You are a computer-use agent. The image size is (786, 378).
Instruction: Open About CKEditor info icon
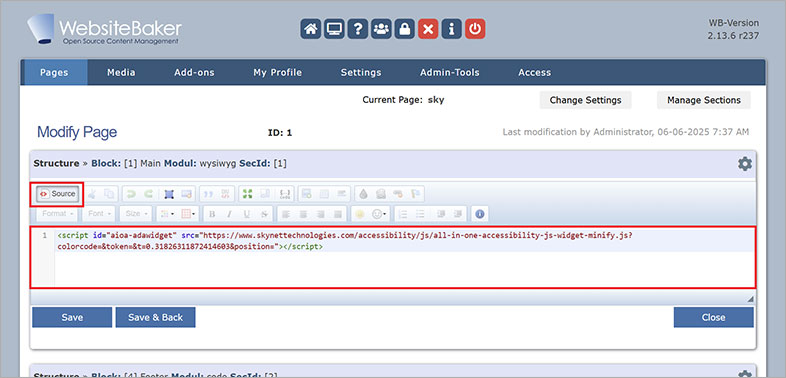pyautogui.click(x=480, y=214)
